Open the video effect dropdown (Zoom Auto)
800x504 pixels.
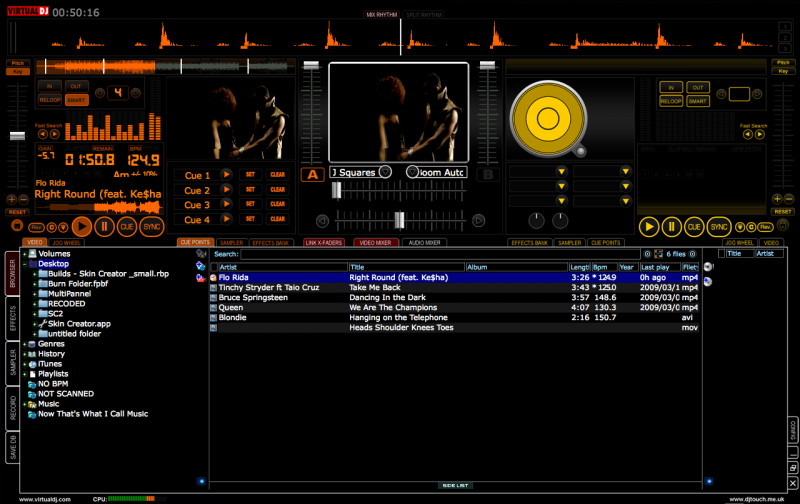[412, 172]
